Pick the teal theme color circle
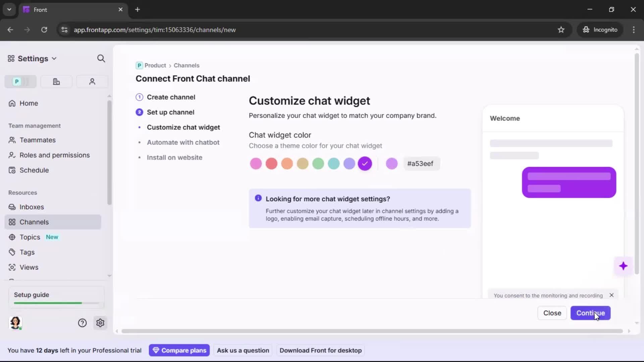This screenshot has width=644, height=362. pos(334,164)
